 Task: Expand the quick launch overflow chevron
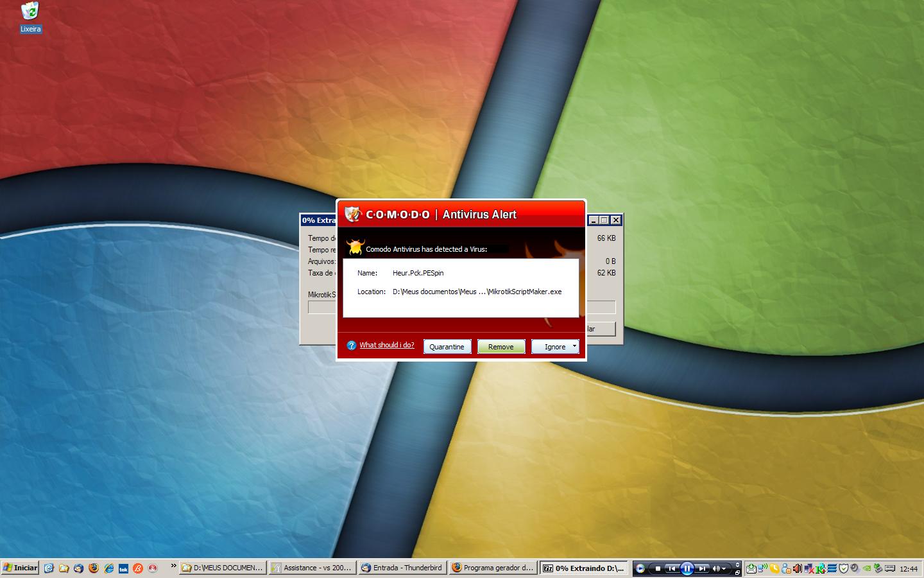click(x=173, y=566)
